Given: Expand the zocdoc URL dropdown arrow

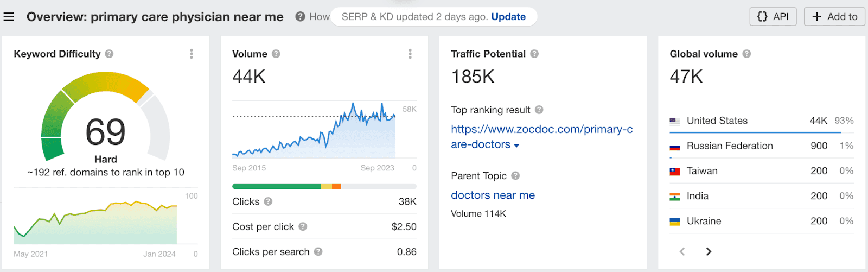Looking at the screenshot, I should coord(516,146).
